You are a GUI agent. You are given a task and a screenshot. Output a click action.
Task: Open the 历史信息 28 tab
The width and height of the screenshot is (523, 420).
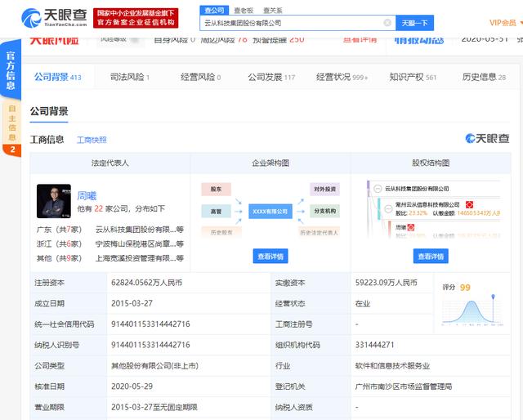coord(484,77)
